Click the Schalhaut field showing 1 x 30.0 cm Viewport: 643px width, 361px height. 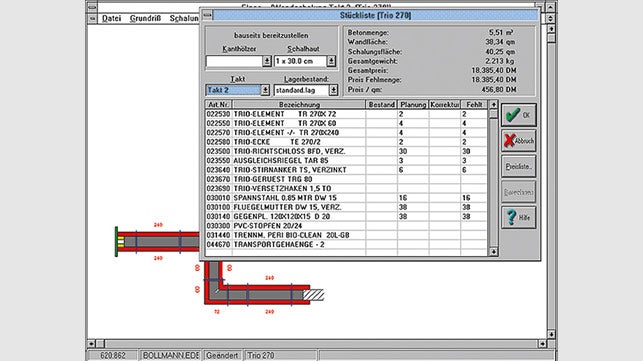coord(300,61)
